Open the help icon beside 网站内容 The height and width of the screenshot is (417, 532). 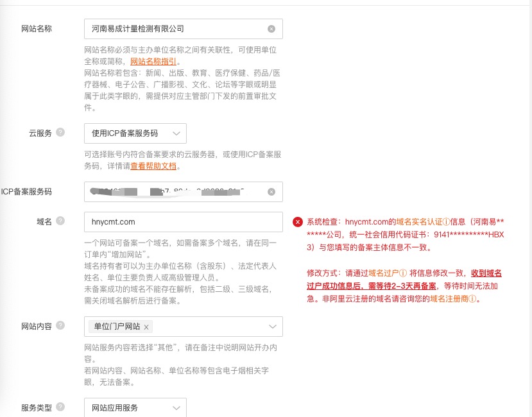tap(60, 326)
